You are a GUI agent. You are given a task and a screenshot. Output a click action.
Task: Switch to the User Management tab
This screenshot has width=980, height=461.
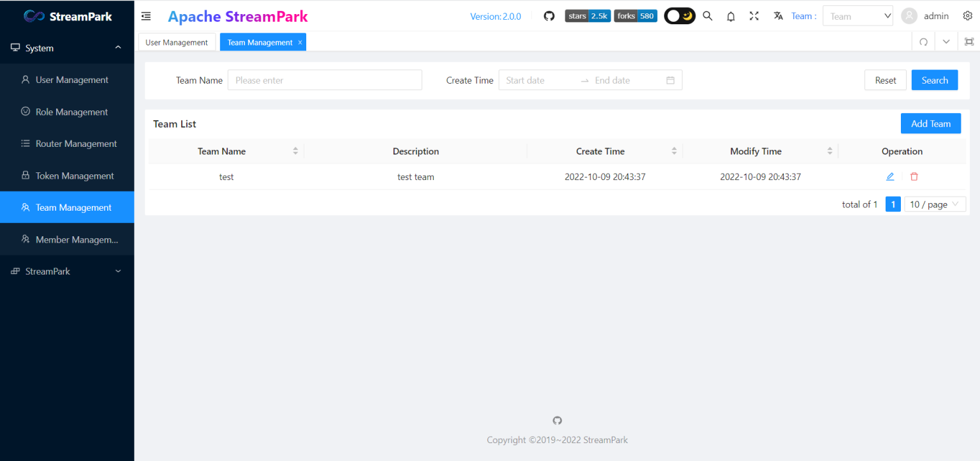pyautogui.click(x=177, y=42)
